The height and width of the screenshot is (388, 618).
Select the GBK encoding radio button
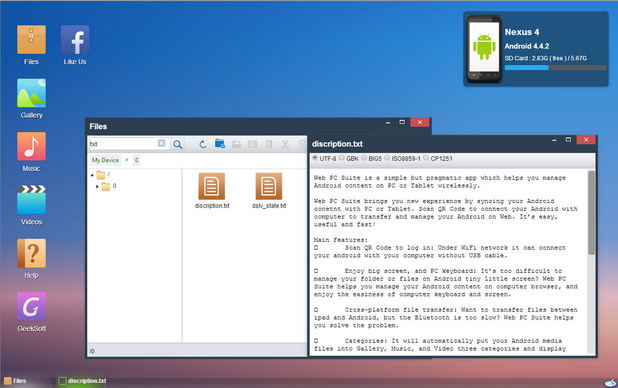[x=342, y=158]
